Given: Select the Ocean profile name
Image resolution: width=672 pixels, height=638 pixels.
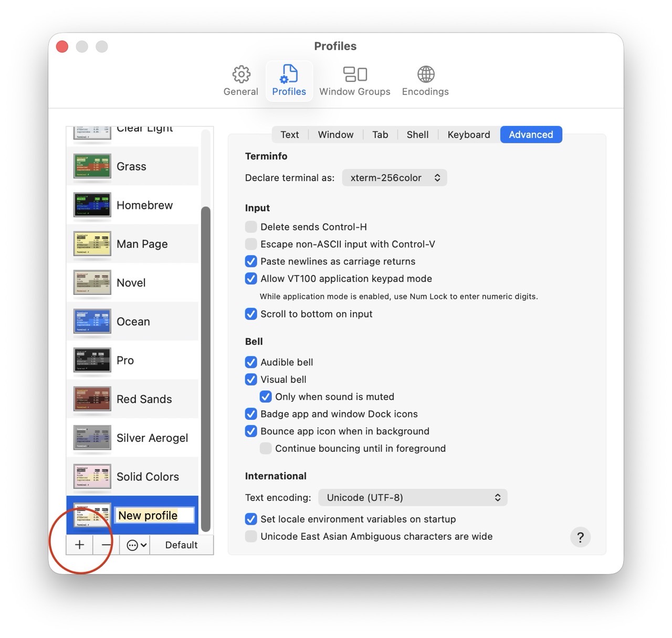Looking at the screenshot, I should point(133,322).
